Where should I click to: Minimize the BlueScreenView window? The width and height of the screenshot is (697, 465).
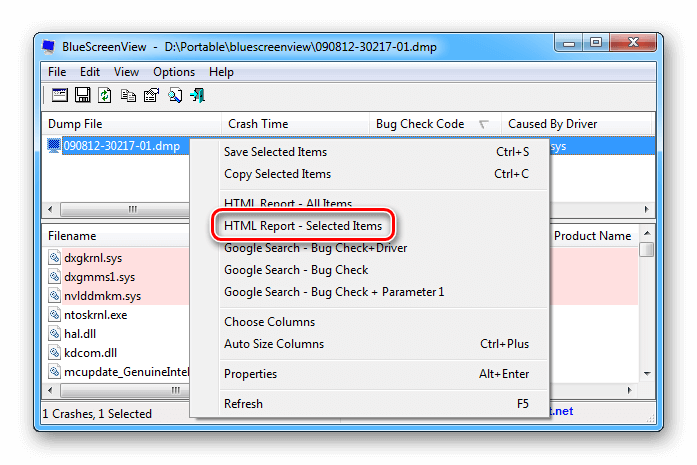pos(569,43)
